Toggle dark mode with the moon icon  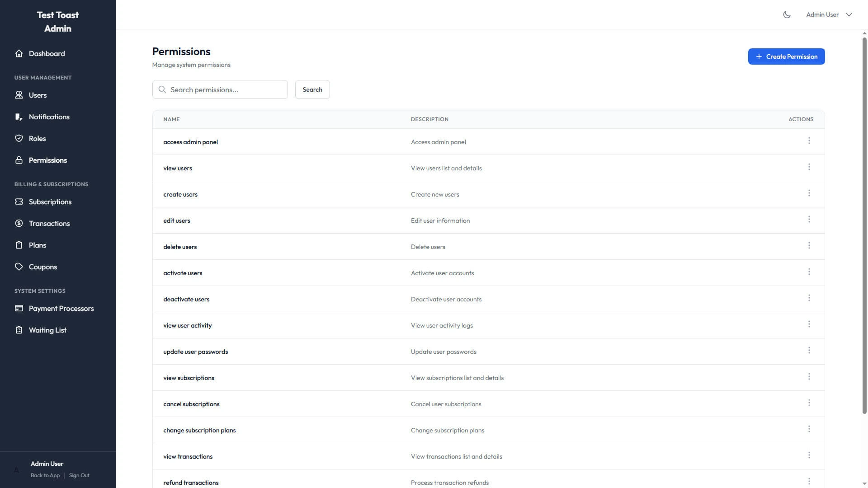787,14
